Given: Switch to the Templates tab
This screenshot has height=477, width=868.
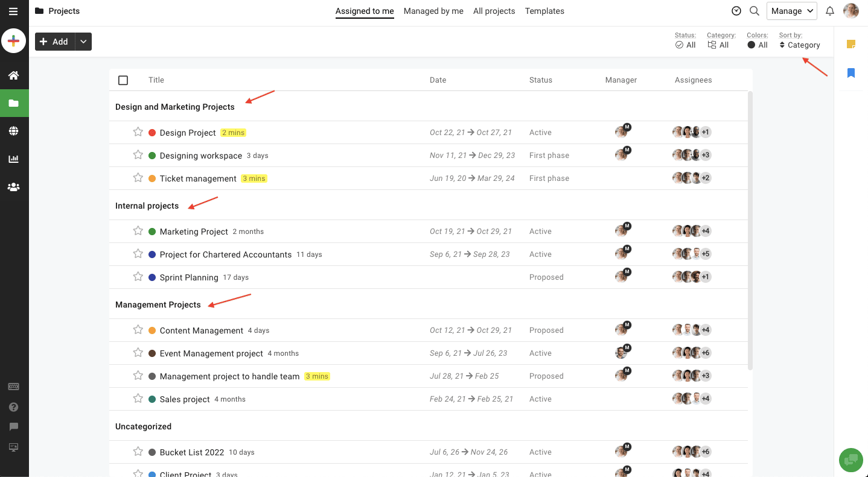Looking at the screenshot, I should click(544, 11).
